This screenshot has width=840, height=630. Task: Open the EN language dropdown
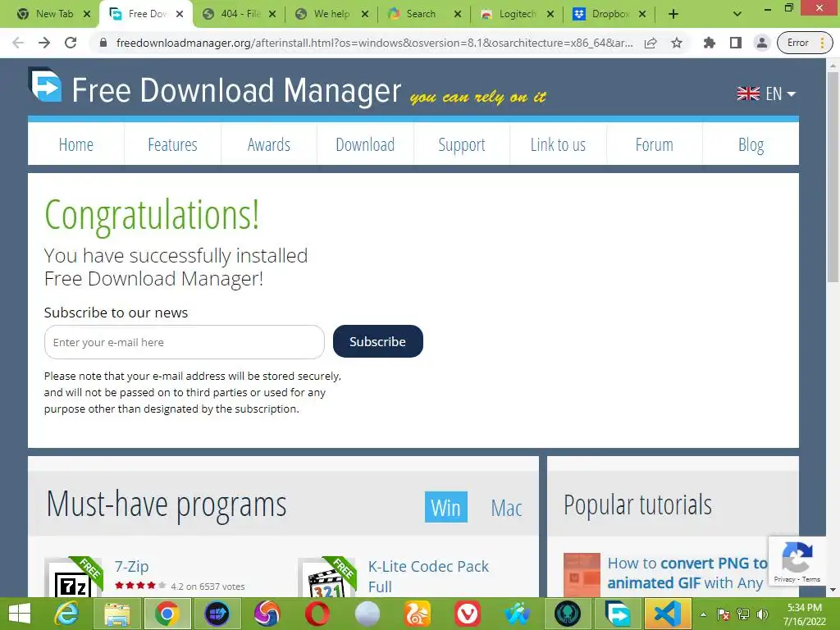point(766,94)
